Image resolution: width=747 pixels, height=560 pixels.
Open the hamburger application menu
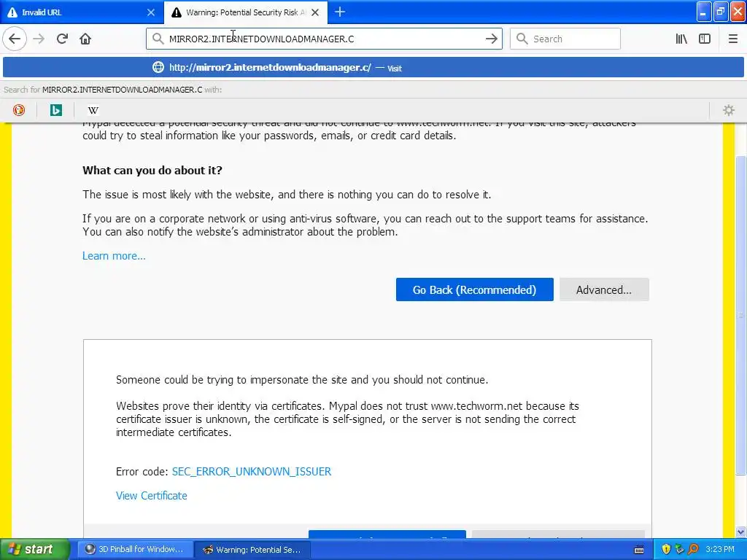(x=732, y=39)
